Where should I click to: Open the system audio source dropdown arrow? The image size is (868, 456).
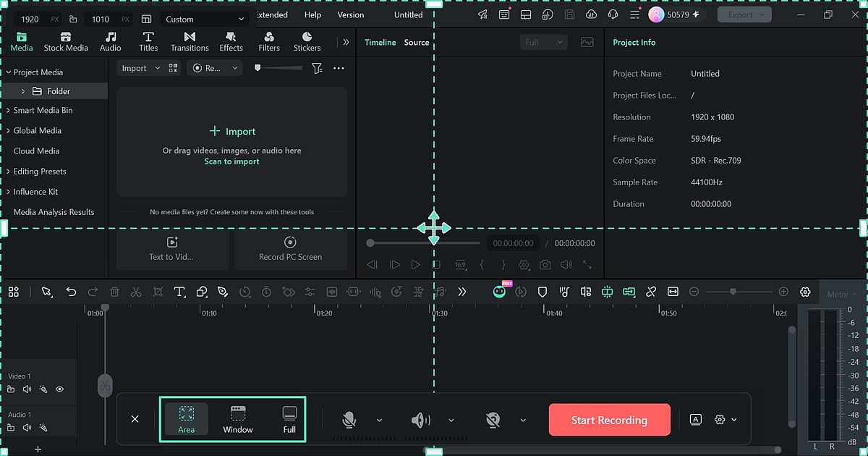(x=451, y=420)
